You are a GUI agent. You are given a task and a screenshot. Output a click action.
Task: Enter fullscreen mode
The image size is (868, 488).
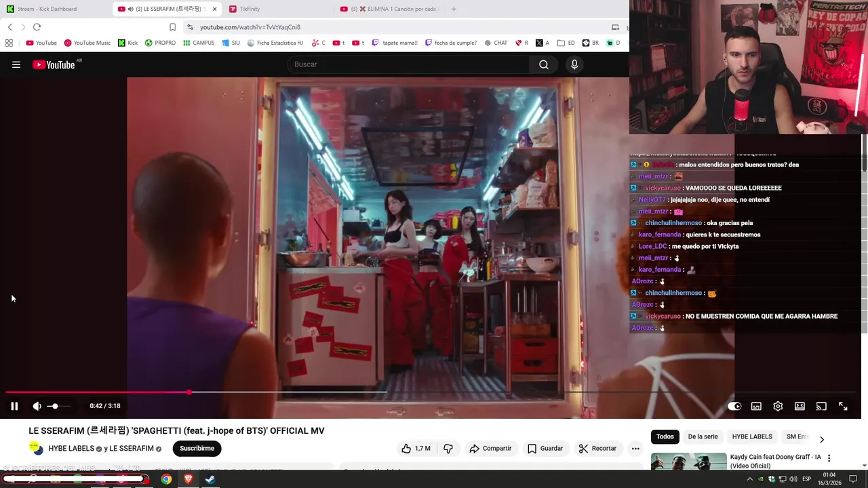coord(843,406)
